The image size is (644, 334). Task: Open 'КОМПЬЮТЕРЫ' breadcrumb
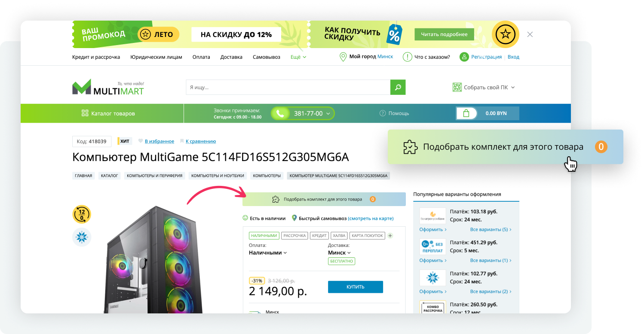[x=267, y=176]
